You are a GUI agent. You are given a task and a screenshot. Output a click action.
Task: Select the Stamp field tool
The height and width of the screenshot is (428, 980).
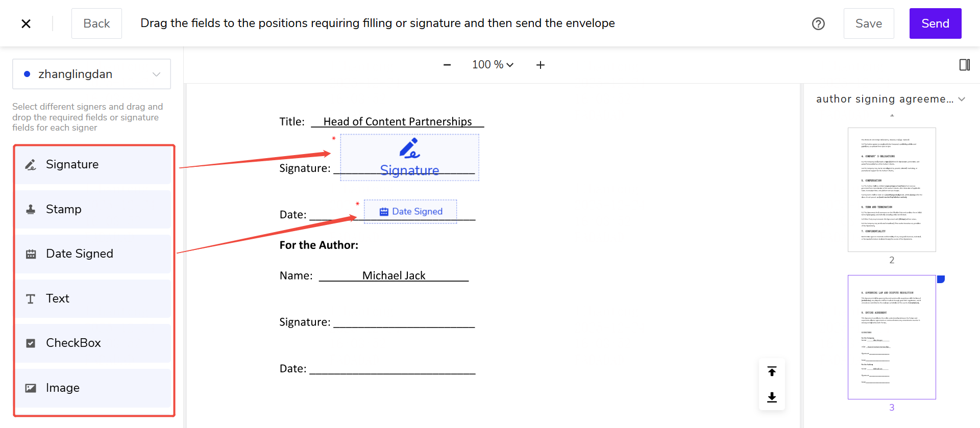pyautogui.click(x=93, y=209)
